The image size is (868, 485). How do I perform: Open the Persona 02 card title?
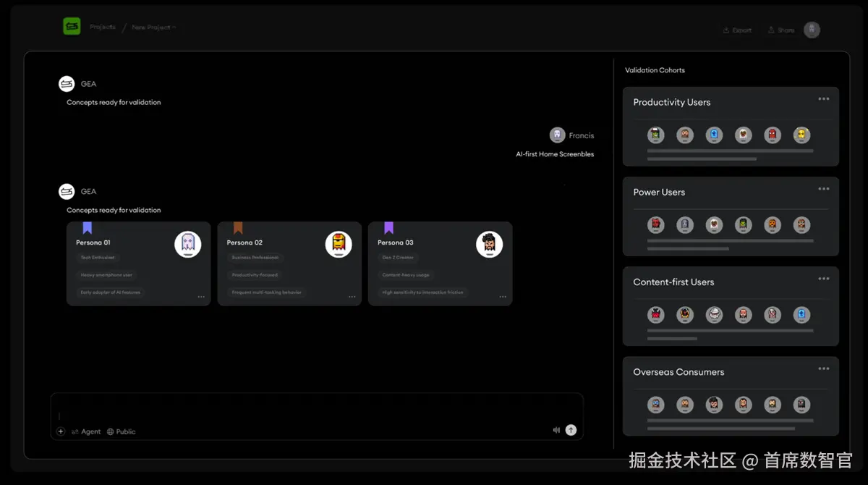(244, 242)
